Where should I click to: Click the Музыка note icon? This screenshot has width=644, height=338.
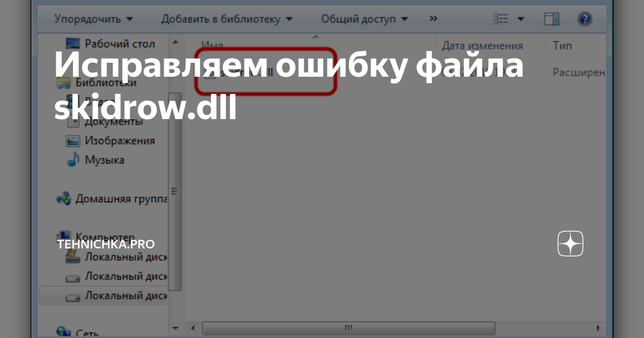[72, 160]
